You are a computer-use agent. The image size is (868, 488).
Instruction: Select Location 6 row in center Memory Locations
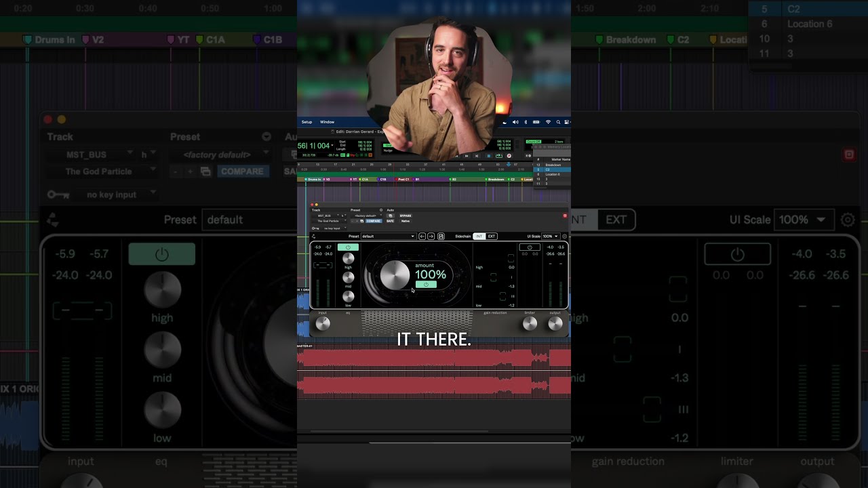pyautogui.click(x=553, y=174)
